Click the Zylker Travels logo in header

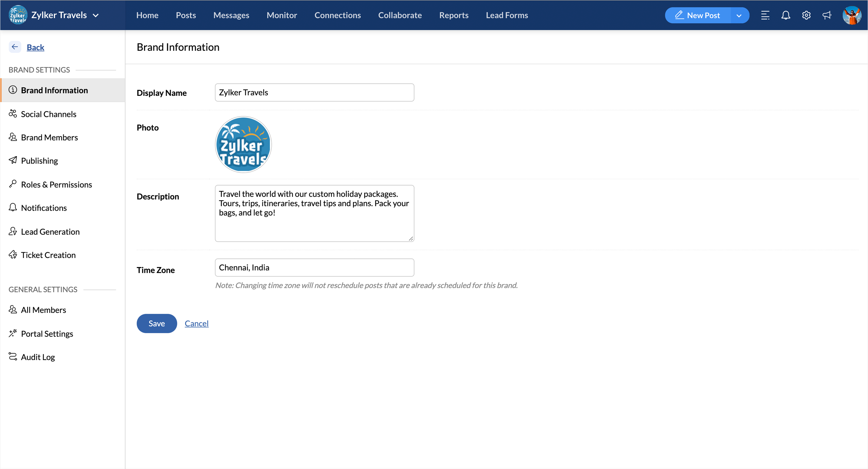pos(17,15)
